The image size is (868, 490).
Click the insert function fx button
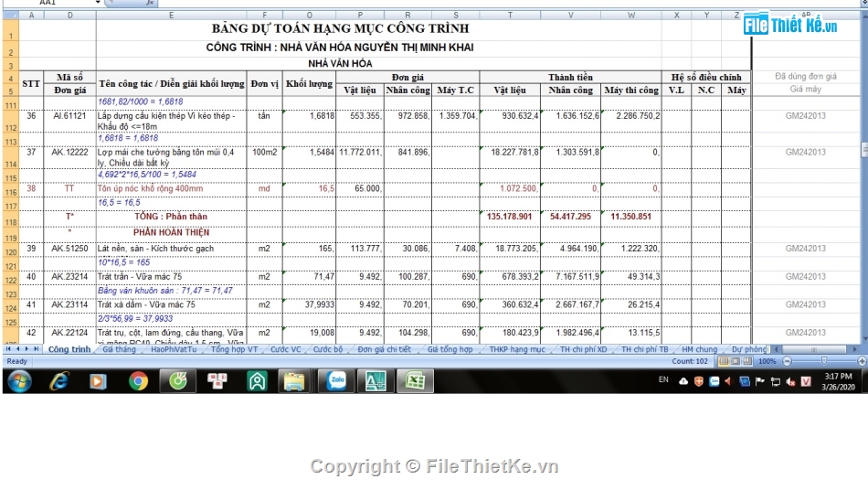[x=150, y=3]
